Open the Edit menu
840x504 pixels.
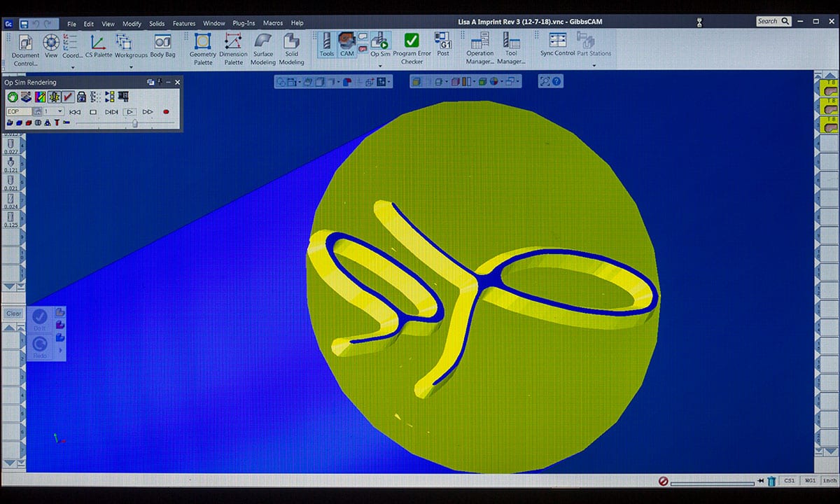click(x=89, y=23)
